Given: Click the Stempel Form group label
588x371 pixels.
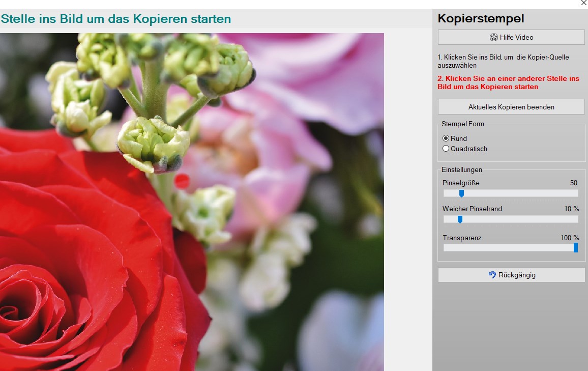Looking at the screenshot, I should coord(462,124).
